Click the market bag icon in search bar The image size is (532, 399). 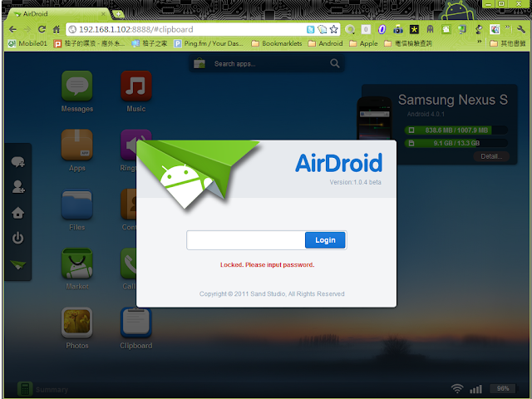coord(199,63)
